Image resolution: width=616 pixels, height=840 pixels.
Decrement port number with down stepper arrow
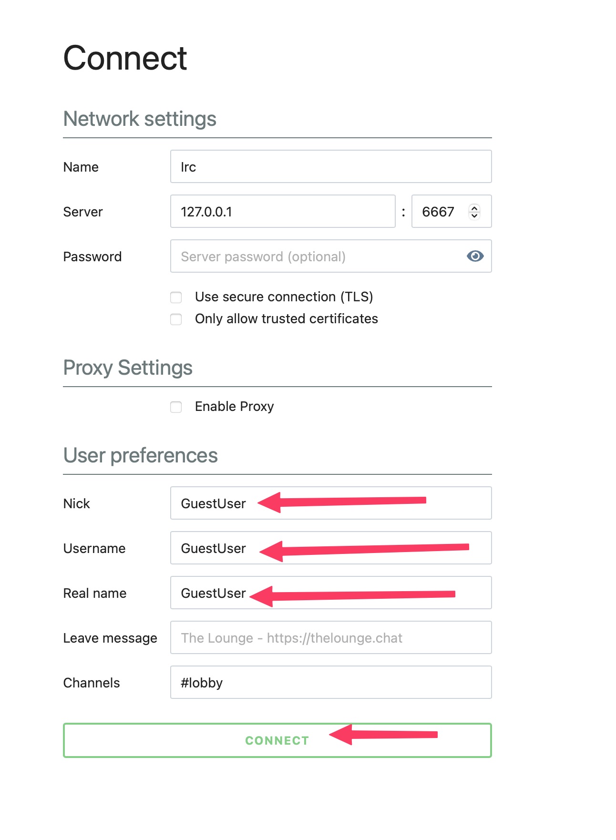click(474, 215)
